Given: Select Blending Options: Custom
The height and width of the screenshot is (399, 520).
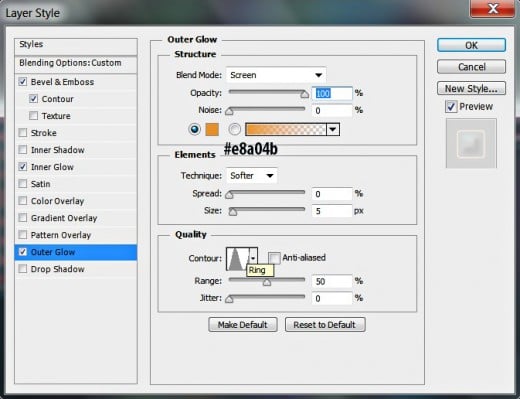Looking at the screenshot, I should coord(76,64).
